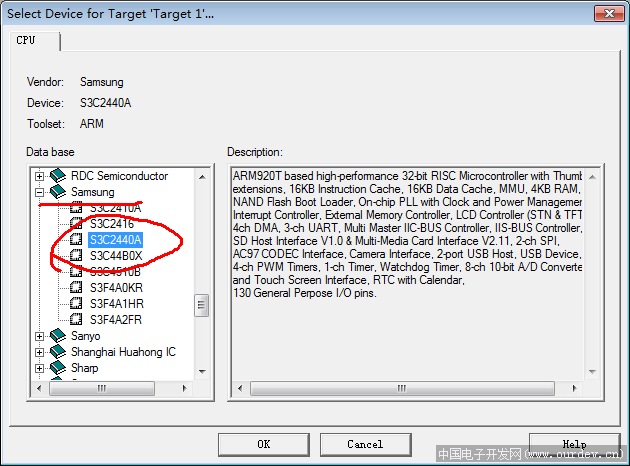
Task: Click the chip icon beside S3C4510B
Action: click(x=76, y=272)
